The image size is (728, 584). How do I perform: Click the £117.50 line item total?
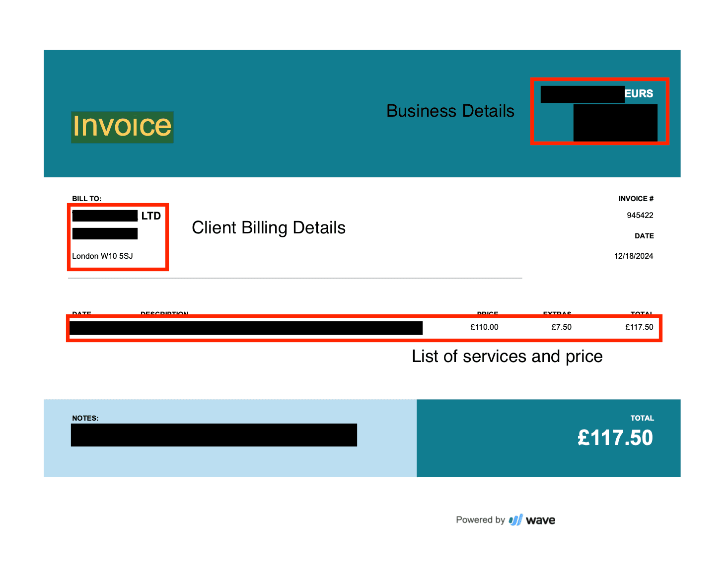pos(639,327)
